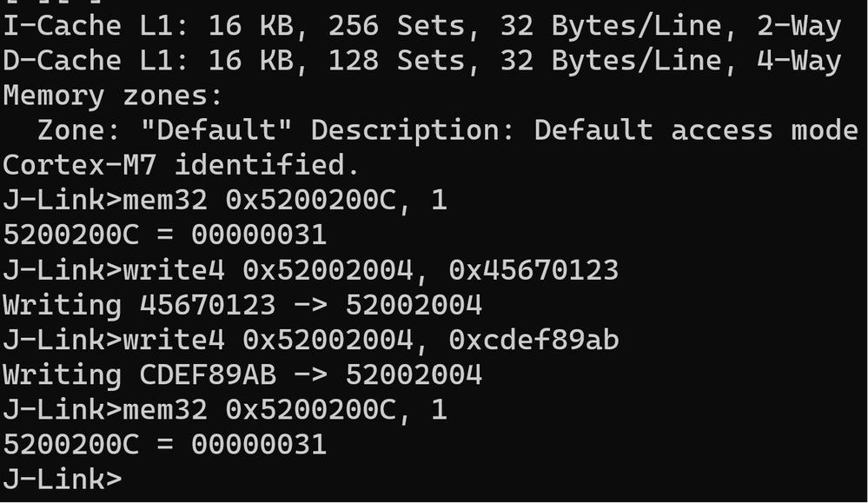The image size is (868, 503).
Task: Click the "128 Sets" value
Action: [387, 61]
